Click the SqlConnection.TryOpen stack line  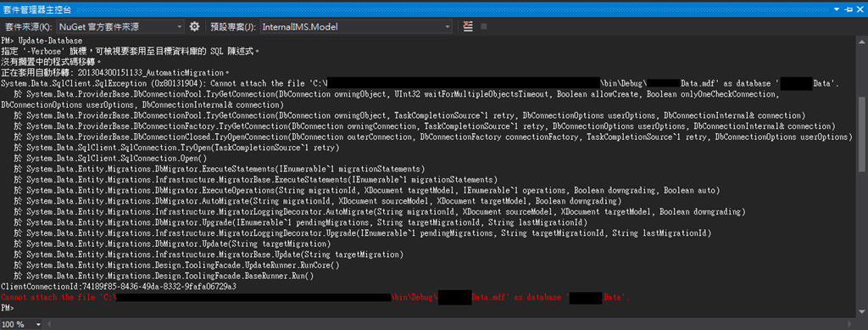click(x=176, y=148)
